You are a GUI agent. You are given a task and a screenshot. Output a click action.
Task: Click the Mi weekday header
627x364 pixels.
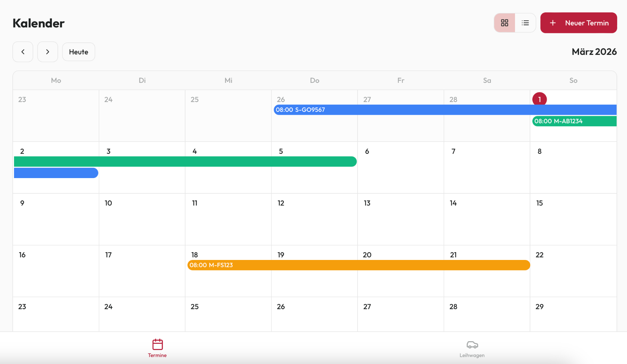(228, 80)
